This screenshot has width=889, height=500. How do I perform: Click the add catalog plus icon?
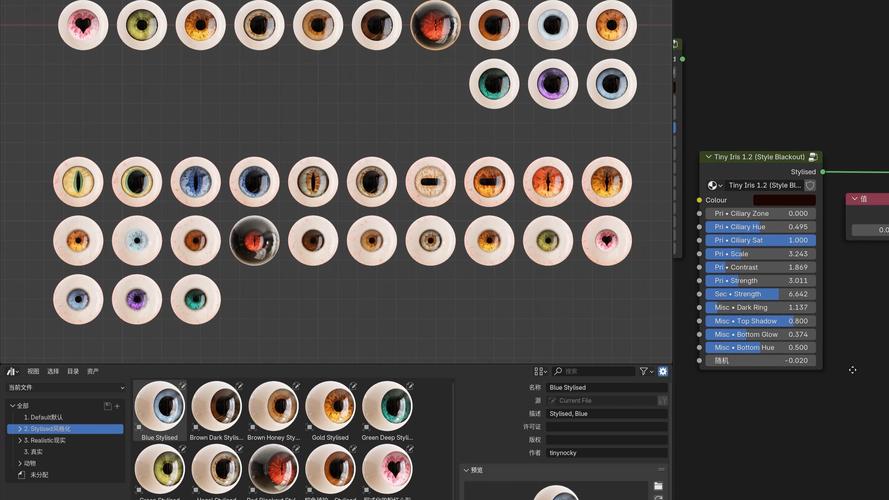[x=117, y=406]
